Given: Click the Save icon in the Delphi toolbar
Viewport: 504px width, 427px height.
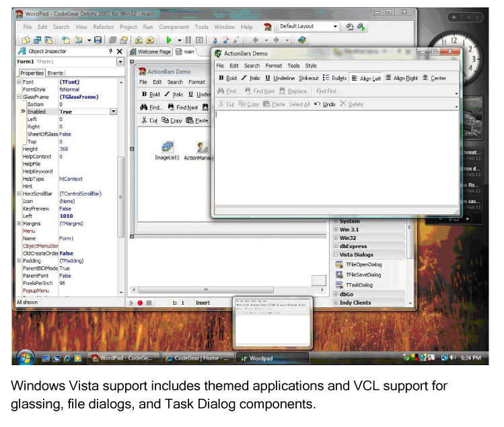Looking at the screenshot, I should tap(98, 40).
